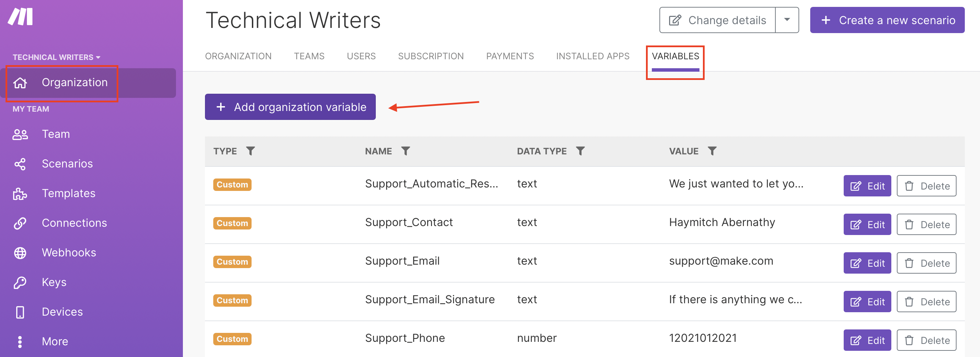Viewport: 980px width, 357px height.
Task: Click the support@make.com value
Action: (x=721, y=261)
